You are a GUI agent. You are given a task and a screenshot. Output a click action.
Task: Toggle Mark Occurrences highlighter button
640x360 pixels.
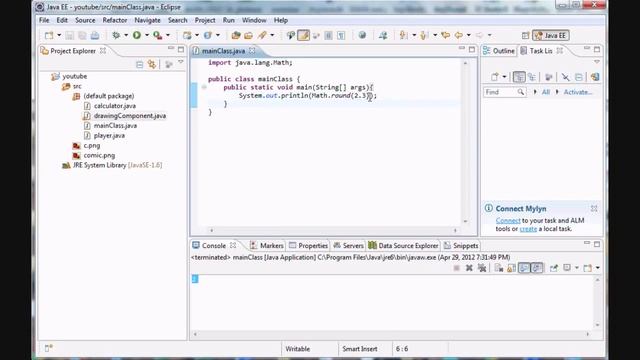pyautogui.click(x=304, y=36)
